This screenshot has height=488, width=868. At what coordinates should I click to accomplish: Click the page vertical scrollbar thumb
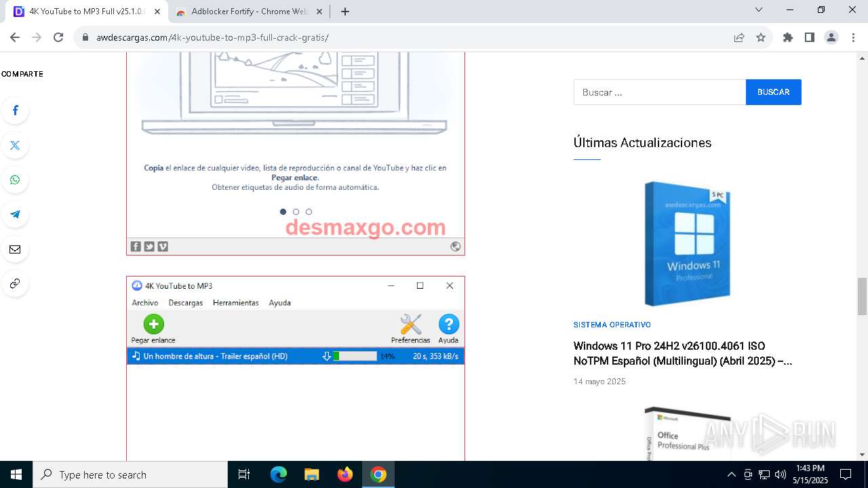coord(863,297)
